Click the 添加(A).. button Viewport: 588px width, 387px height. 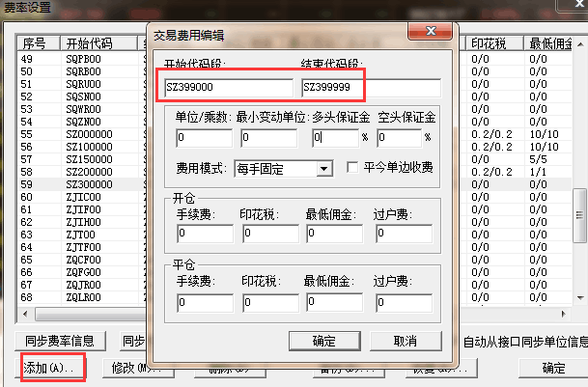pos(50,368)
